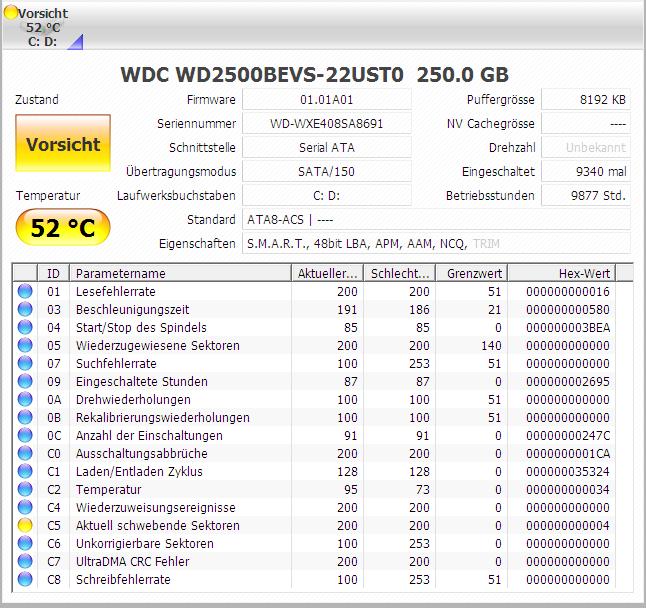Click the Eigenschaften field with S.M.A.R.T.

pyautogui.click(x=436, y=243)
